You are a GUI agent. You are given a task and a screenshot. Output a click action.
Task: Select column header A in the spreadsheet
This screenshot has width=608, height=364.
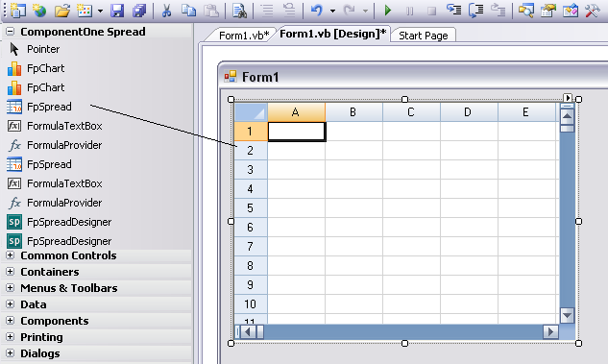click(296, 112)
